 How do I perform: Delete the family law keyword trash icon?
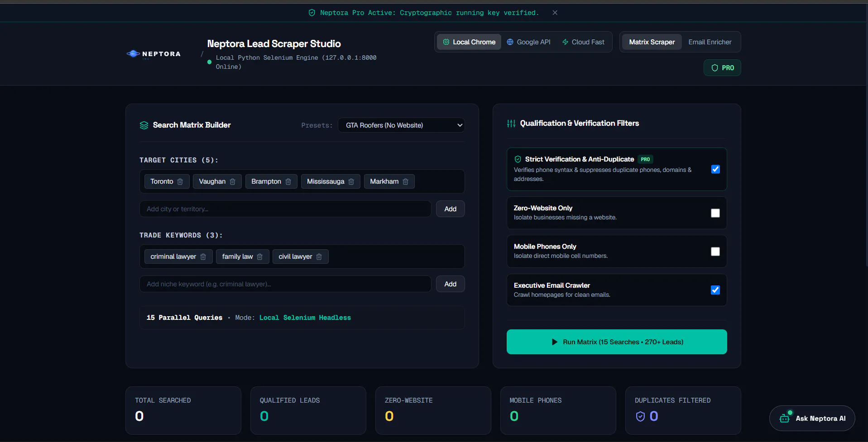coord(259,257)
